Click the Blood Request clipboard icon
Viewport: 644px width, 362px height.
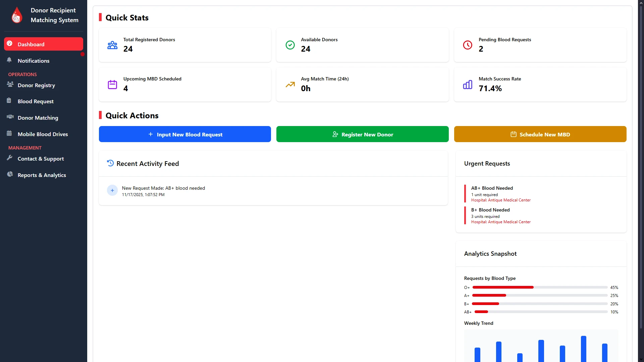click(9, 101)
